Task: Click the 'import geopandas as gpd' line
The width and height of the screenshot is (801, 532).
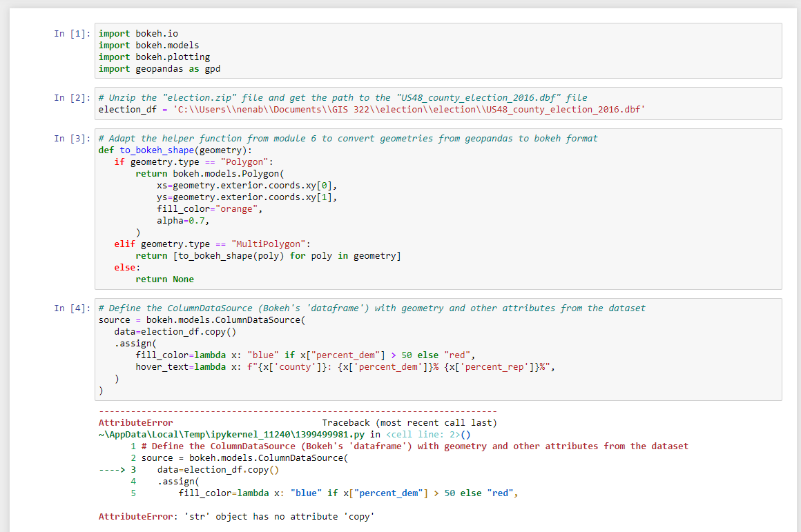Action: click(x=160, y=69)
